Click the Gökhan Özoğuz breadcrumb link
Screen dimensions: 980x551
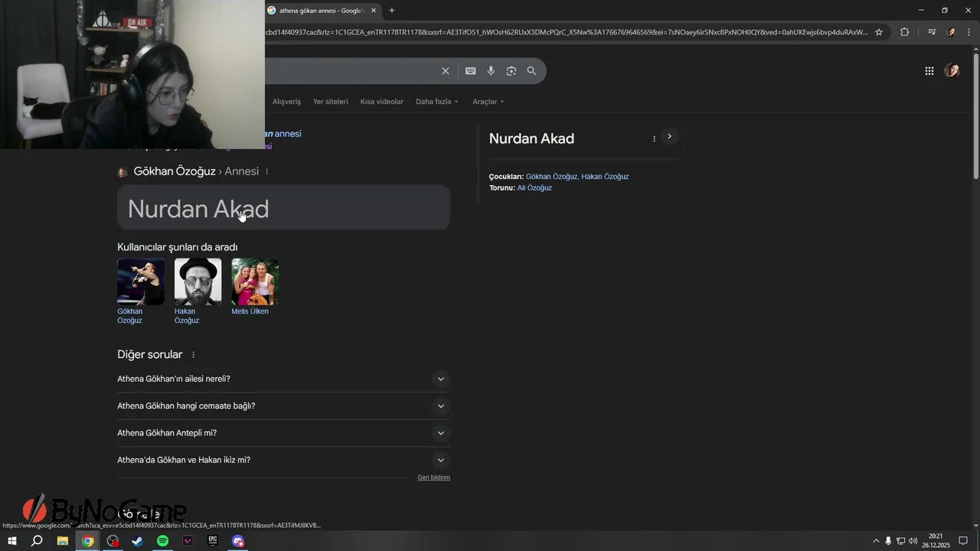(175, 171)
